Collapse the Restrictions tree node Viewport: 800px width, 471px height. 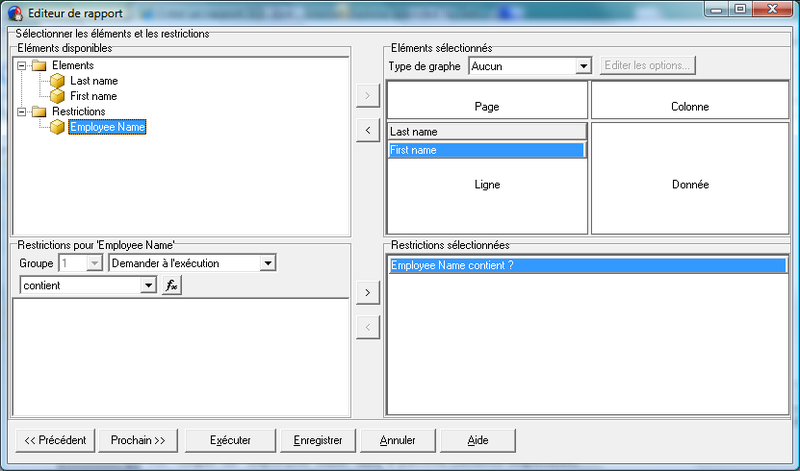coord(21,112)
